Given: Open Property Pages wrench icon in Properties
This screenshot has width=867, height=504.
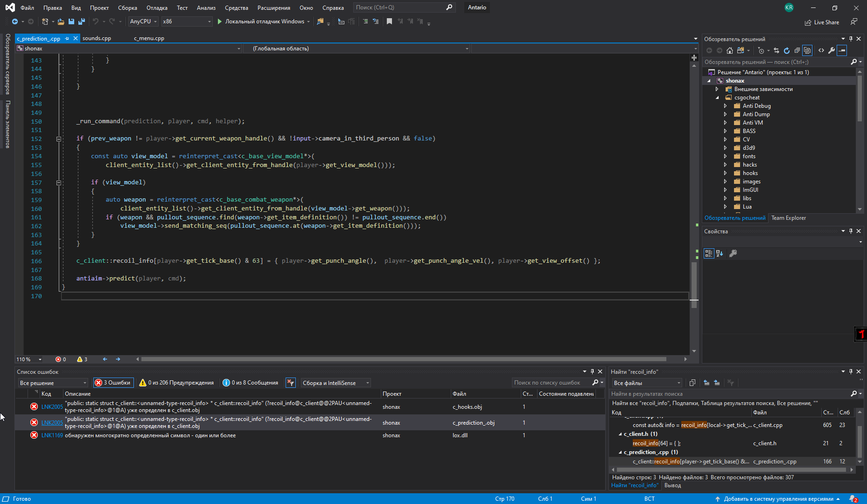Looking at the screenshot, I should (x=733, y=253).
